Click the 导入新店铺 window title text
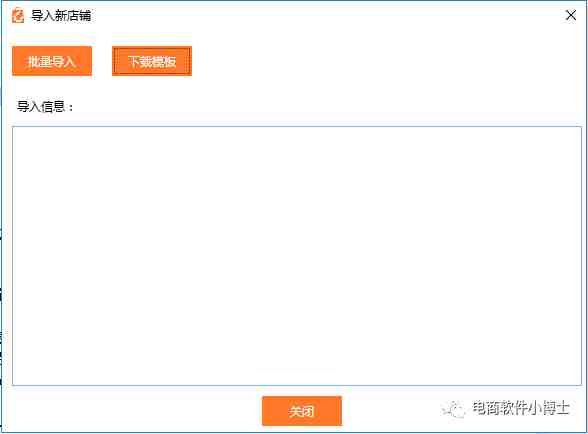 61,16
